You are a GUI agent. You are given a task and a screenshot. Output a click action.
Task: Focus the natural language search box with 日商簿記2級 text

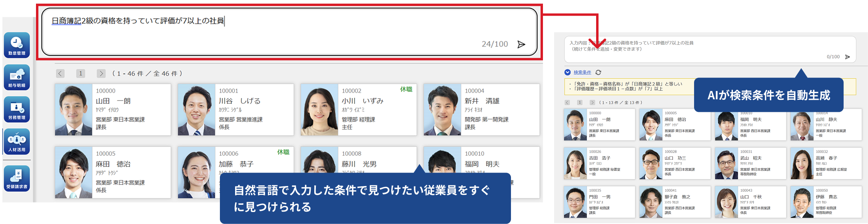289,32
